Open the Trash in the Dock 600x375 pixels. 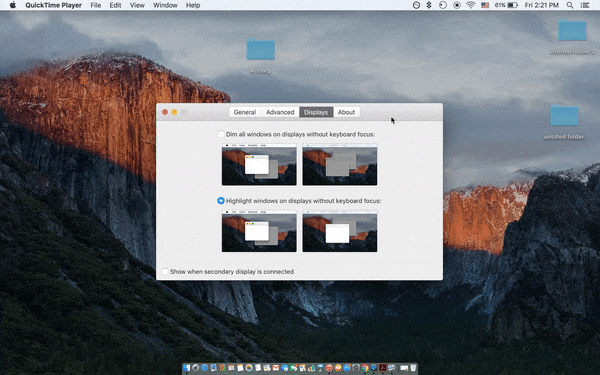coord(413,368)
